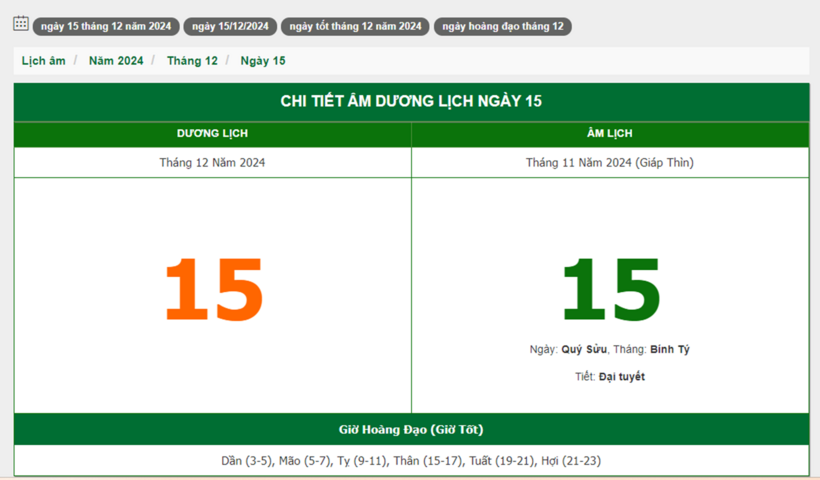
Task: Click the calendar icon before the tags
Action: pyautogui.click(x=20, y=23)
